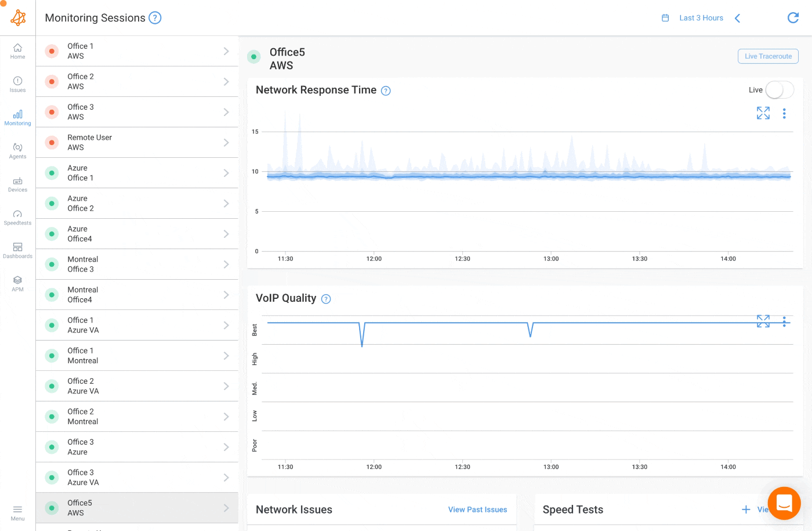
Task: Open the Network Response Time options menu
Action: (784, 113)
